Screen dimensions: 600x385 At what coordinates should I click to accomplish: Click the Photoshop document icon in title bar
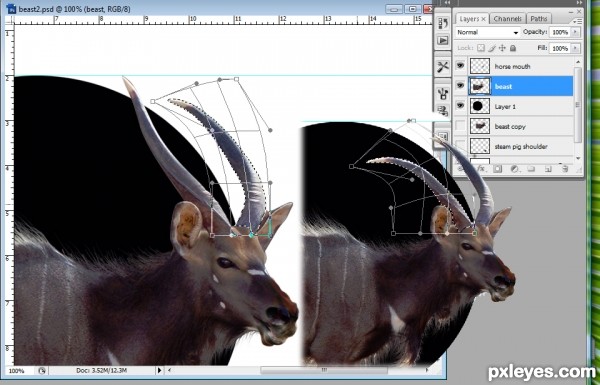point(11,8)
